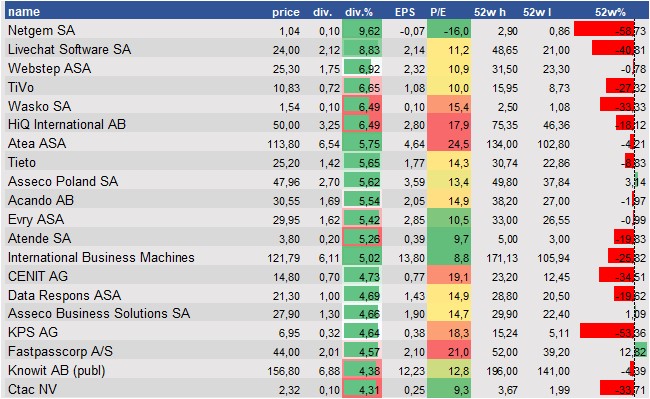Open the Netgem SA row

[327, 30]
